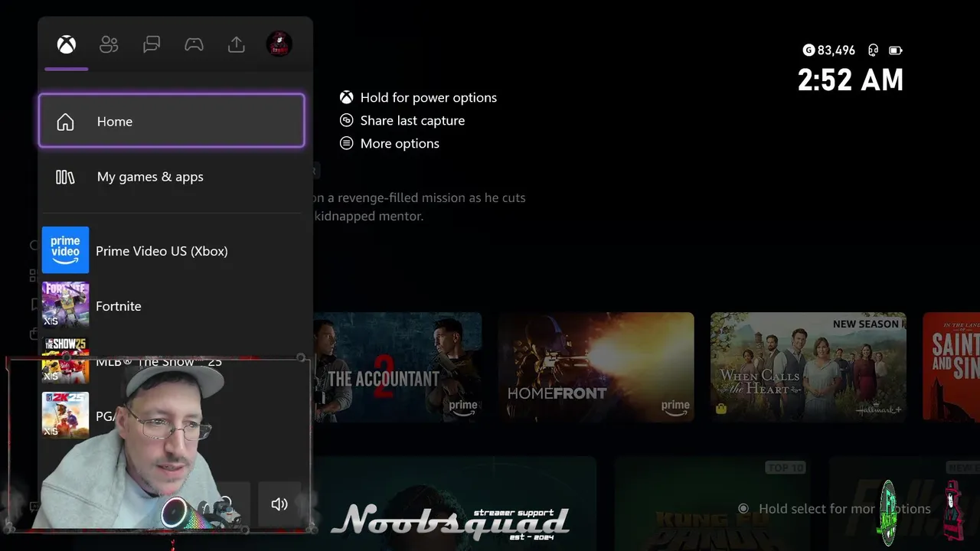Open the audio volume speaker button
The width and height of the screenshot is (980, 551).
pyautogui.click(x=279, y=504)
